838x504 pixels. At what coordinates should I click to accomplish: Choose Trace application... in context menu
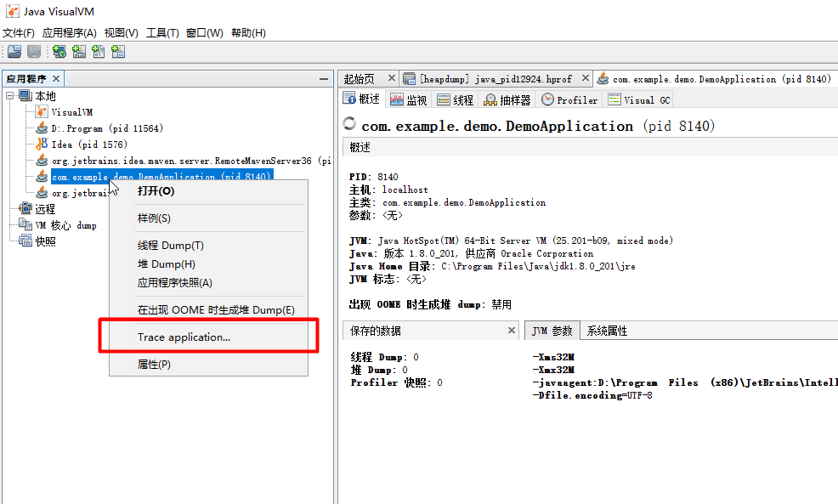click(208, 337)
